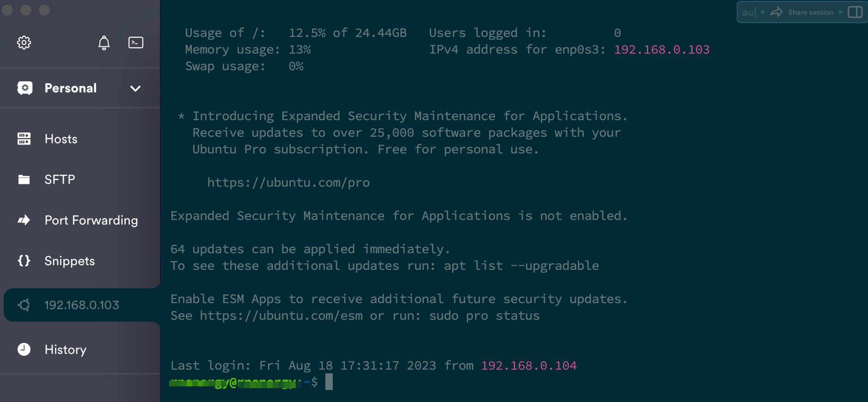Switch to the 192.168.0.103 session tab
868x402 pixels.
(81, 305)
